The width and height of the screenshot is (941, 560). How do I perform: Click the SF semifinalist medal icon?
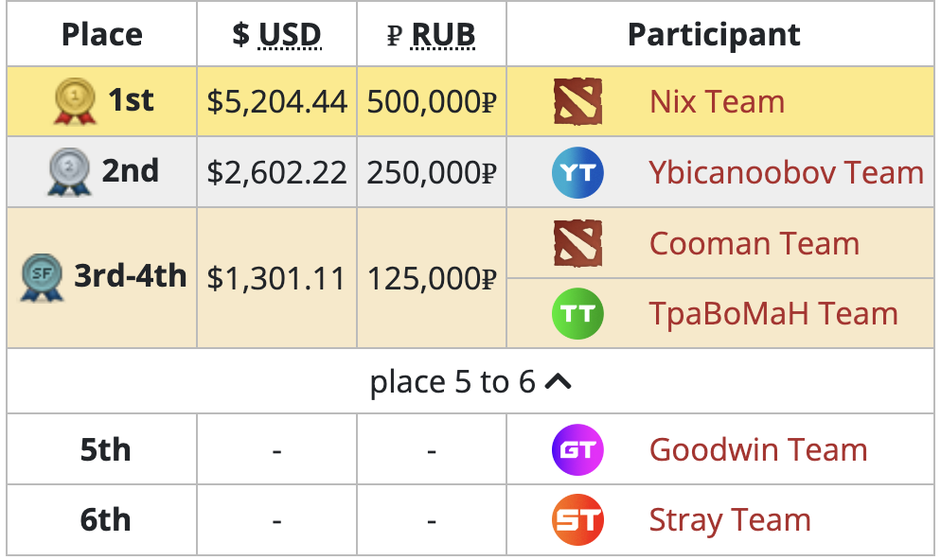click(x=42, y=278)
